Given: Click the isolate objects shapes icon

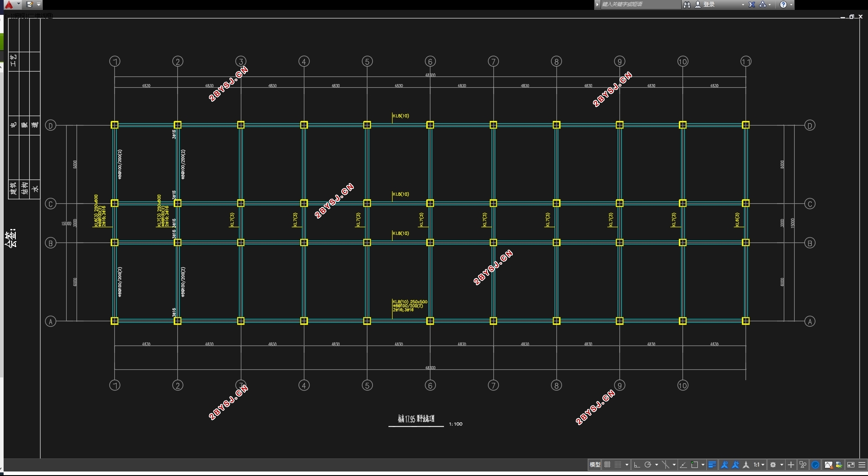Looking at the screenshot, I should coord(803,465).
